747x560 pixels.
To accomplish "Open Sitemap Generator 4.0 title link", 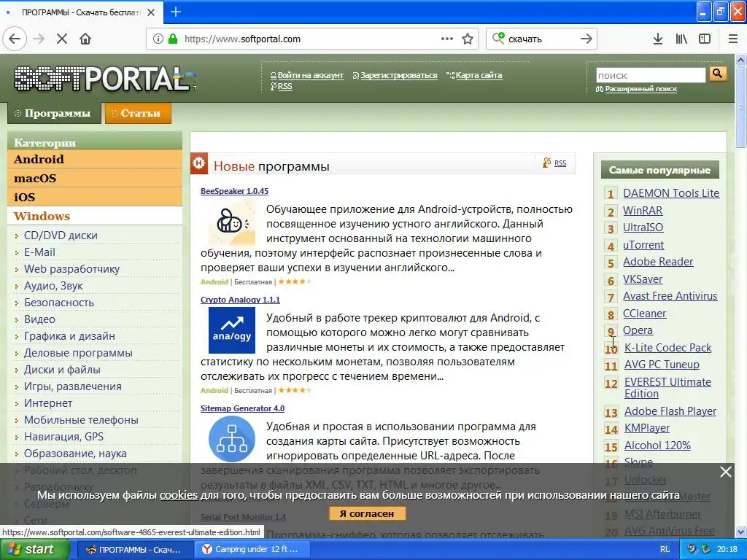I will pos(242,408).
